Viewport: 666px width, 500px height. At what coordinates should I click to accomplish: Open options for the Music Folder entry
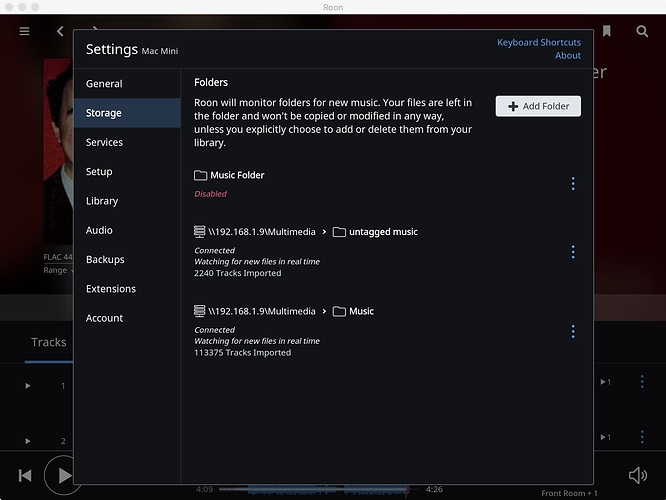[x=573, y=184]
